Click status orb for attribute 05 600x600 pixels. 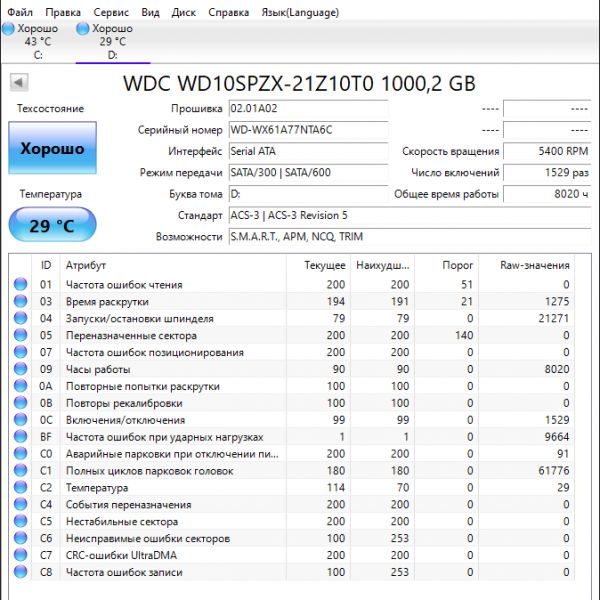(x=20, y=336)
